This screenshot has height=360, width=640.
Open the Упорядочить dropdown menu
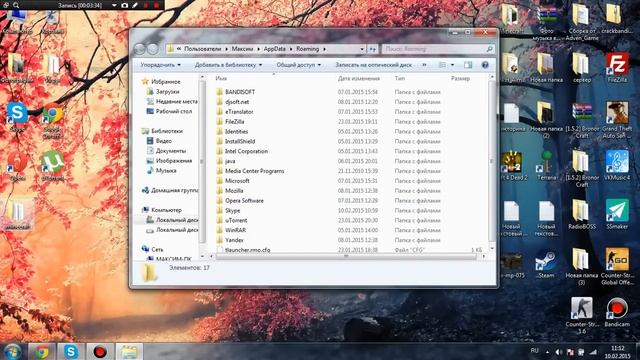pyautogui.click(x=160, y=65)
